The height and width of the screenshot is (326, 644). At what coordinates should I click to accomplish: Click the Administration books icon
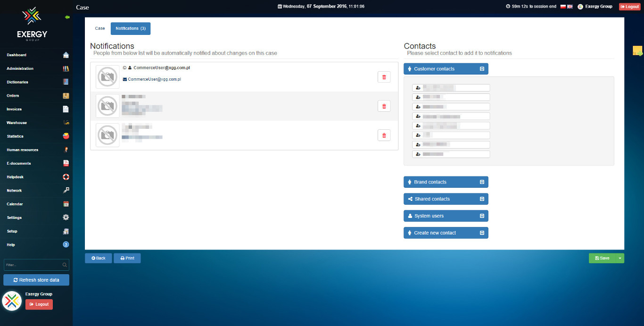[x=66, y=69]
